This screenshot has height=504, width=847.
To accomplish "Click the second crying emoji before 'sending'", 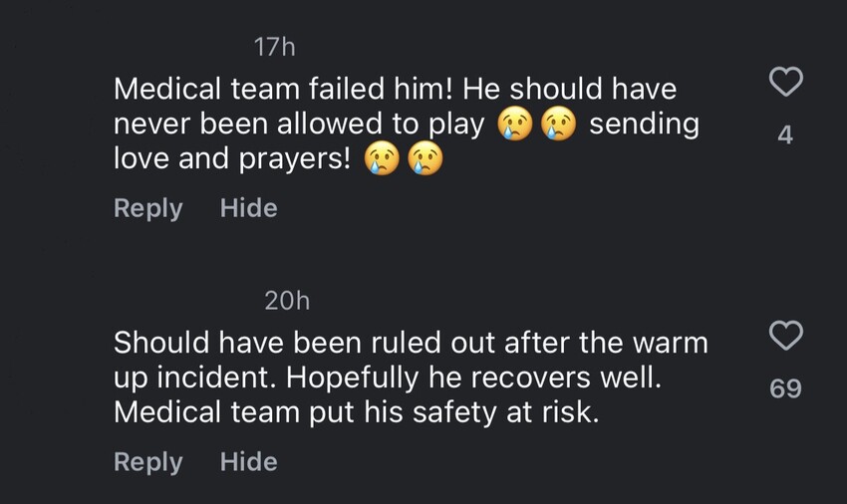I will pyautogui.click(x=558, y=125).
